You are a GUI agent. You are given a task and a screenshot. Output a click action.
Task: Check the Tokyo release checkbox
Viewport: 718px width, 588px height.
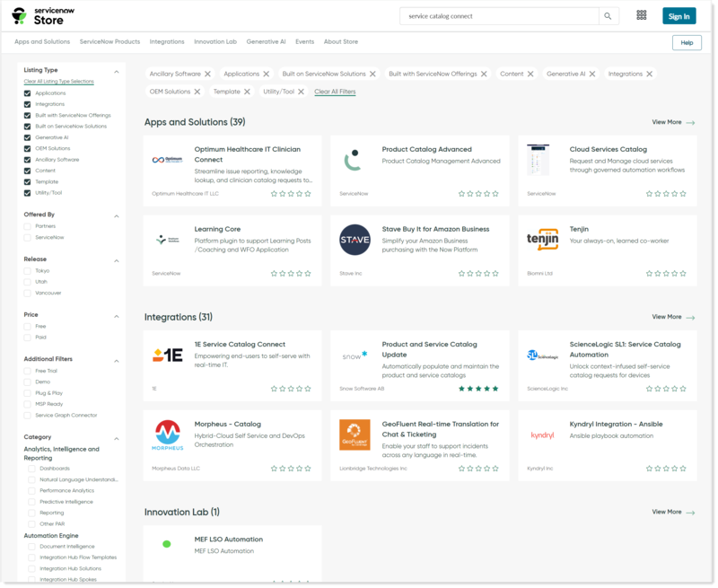tap(28, 272)
